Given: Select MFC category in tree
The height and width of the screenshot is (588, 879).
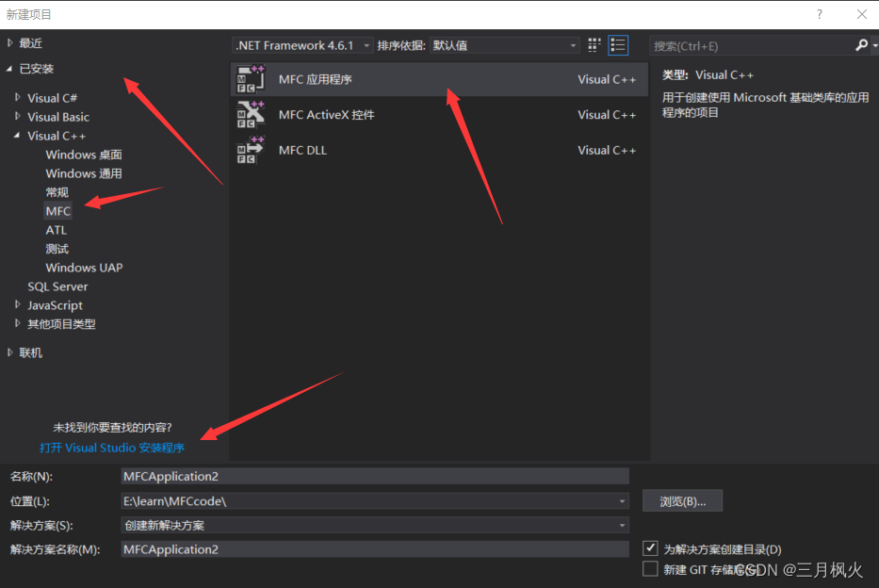Looking at the screenshot, I should [58, 211].
